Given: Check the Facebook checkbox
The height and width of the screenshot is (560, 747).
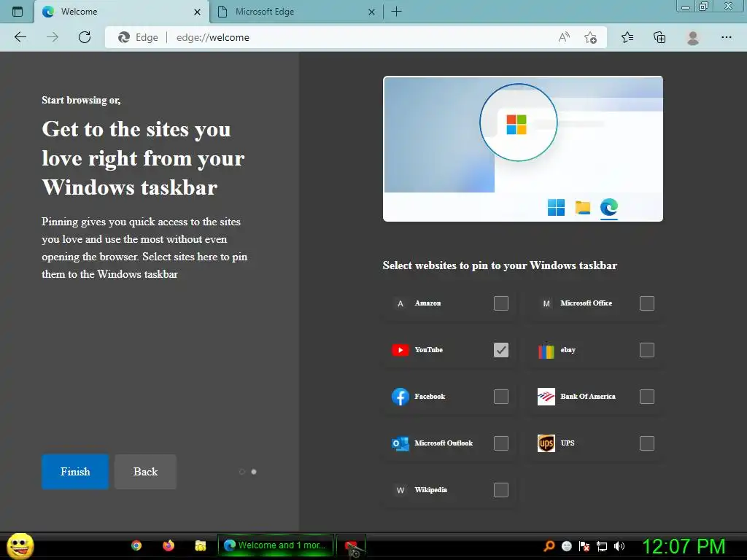Looking at the screenshot, I should [500, 397].
